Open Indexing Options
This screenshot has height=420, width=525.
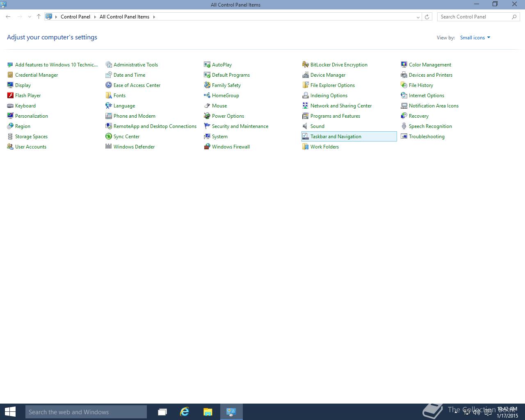[329, 95]
